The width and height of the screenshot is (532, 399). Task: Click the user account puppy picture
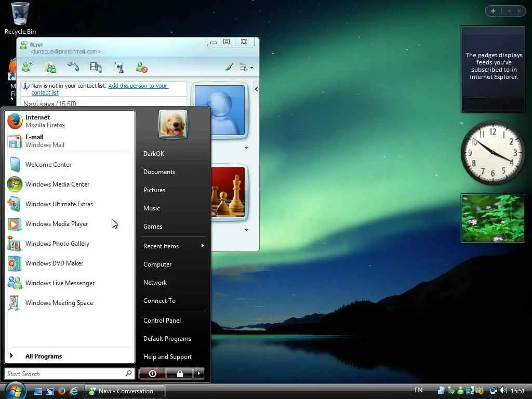(172, 124)
